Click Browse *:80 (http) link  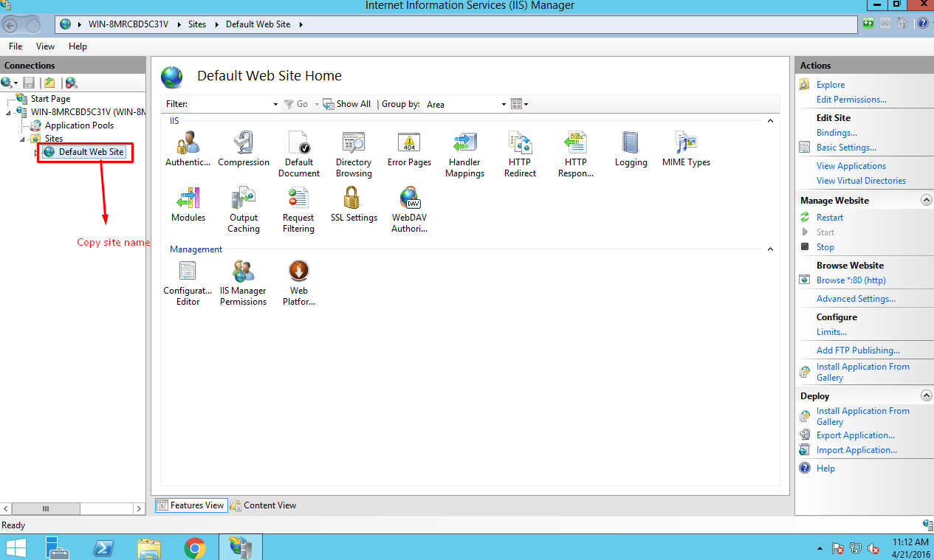click(851, 280)
